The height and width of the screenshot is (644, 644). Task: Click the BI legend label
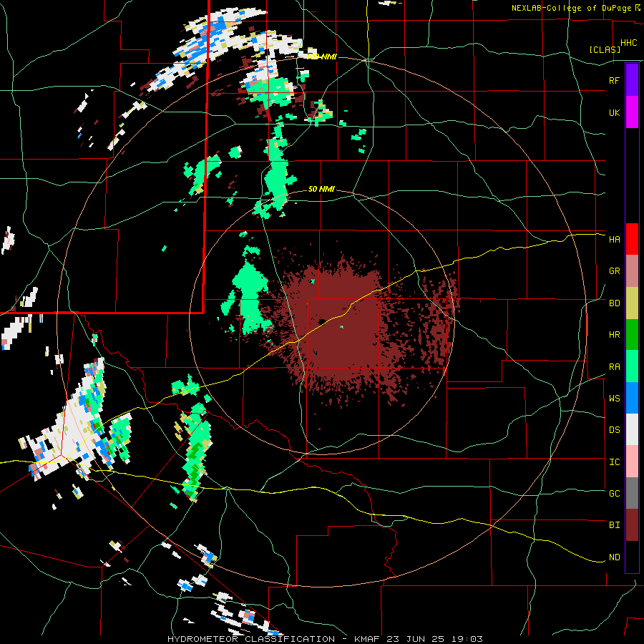(x=614, y=525)
